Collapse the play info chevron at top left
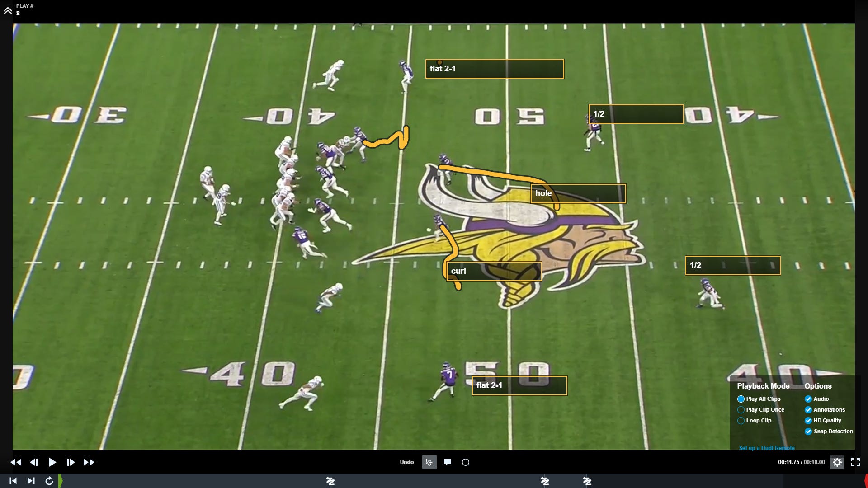This screenshot has height=488, width=868. 8,10
